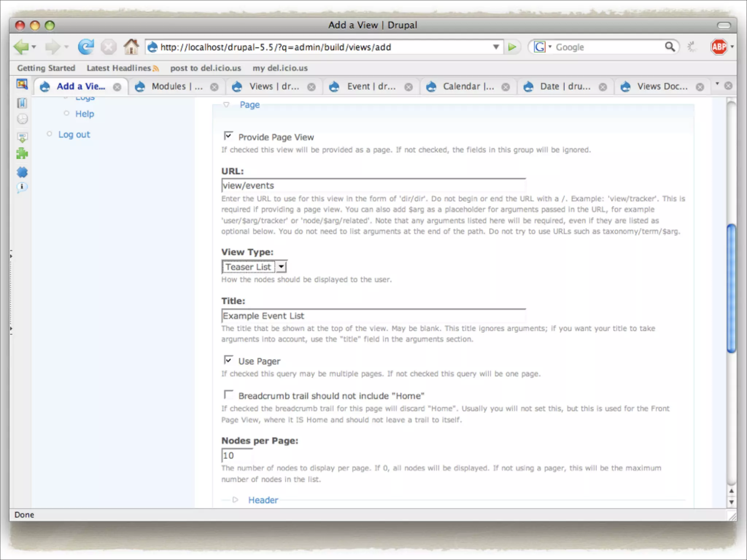
Task: Uncheck Provide Page View checkbox
Action: 228,136
